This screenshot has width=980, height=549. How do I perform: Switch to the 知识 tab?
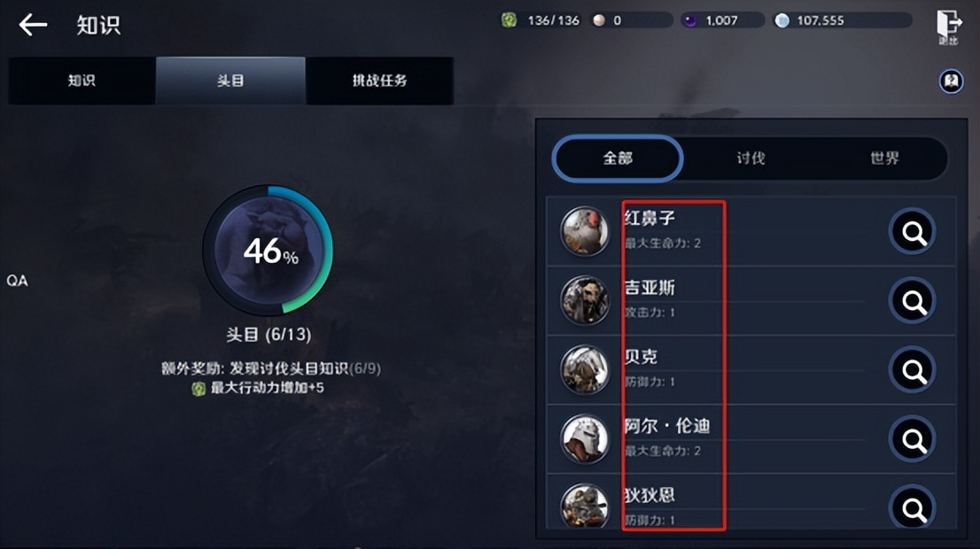[82, 81]
